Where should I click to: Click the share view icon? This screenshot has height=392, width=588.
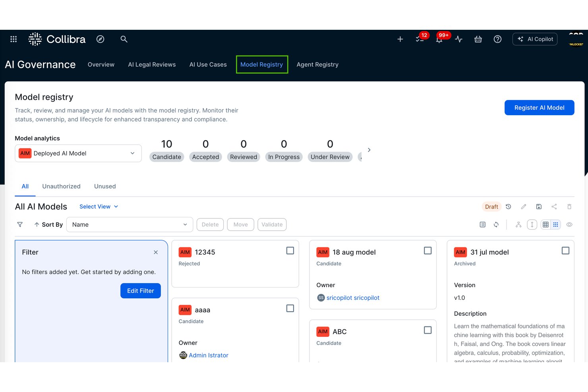click(x=554, y=207)
